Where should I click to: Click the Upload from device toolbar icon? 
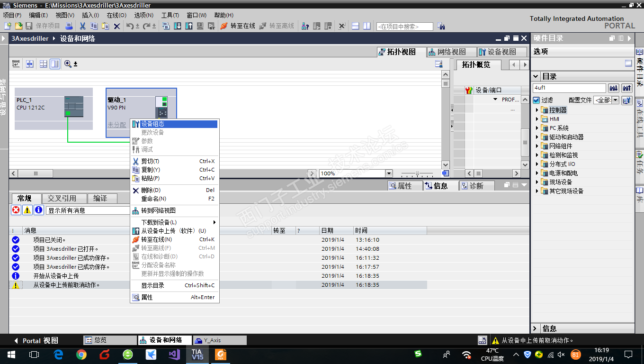(189, 26)
